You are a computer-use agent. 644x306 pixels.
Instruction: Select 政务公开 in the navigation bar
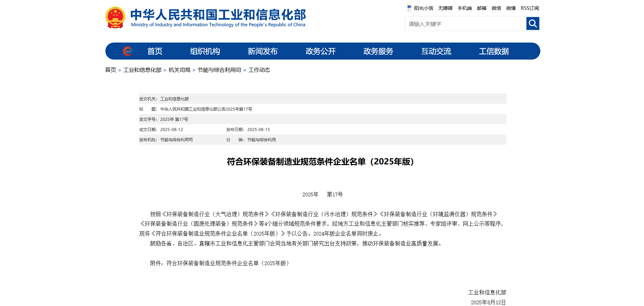(x=320, y=51)
